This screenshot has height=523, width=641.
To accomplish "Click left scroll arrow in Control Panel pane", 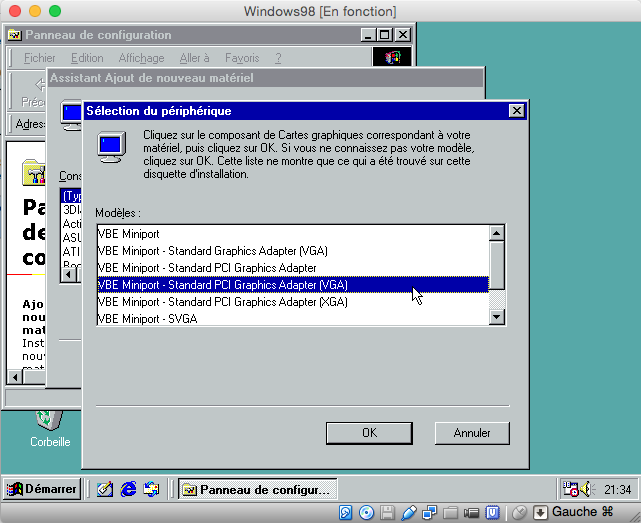I will (x=15, y=377).
